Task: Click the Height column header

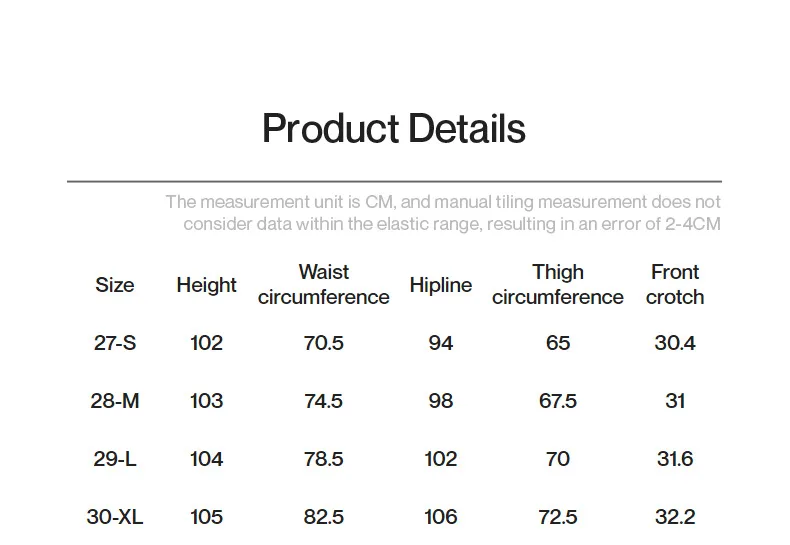Action: pyautogui.click(x=206, y=285)
